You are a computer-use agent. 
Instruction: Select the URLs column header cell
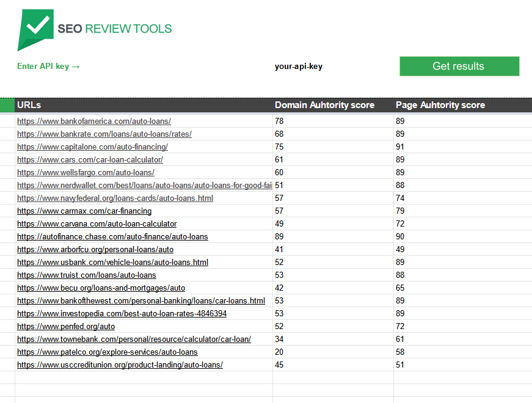[29, 105]
